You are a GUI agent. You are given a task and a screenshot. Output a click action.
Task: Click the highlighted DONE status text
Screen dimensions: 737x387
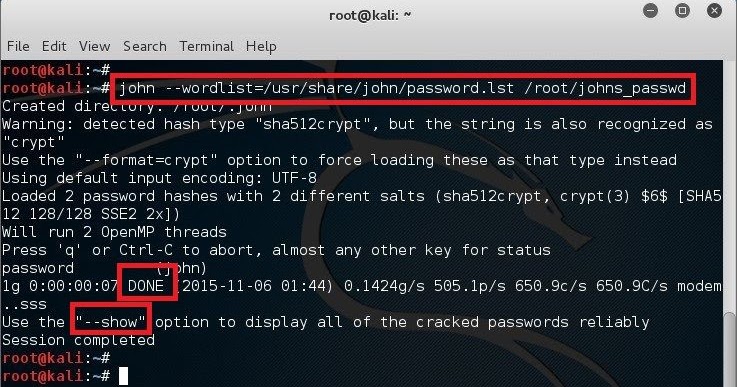click(x=146, y=286)
